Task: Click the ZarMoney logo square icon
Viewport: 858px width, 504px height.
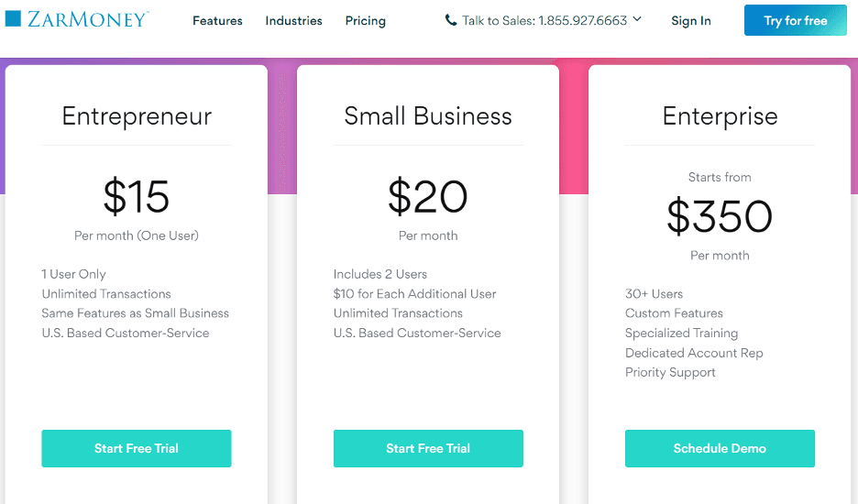Action: coord(13,18)
